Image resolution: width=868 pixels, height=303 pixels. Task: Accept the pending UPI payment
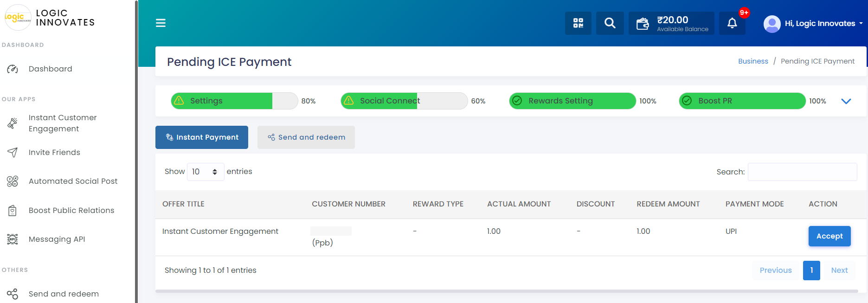pos(829,236)
